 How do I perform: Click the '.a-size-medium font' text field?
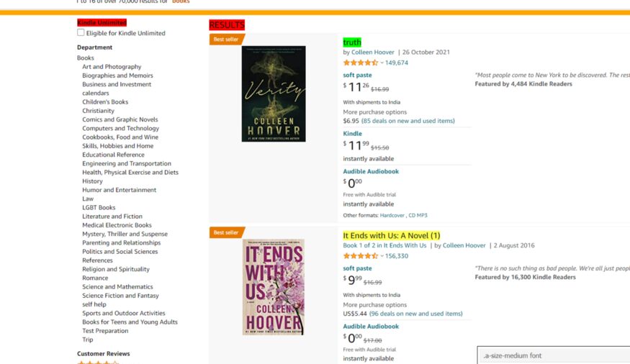(553, 355)
